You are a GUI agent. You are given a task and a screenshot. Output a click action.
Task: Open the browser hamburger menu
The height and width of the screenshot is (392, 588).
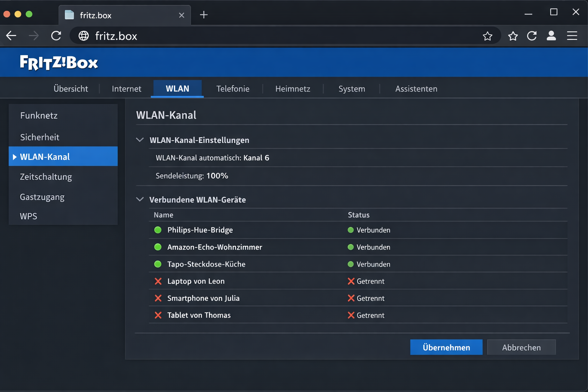pos(572,36)
